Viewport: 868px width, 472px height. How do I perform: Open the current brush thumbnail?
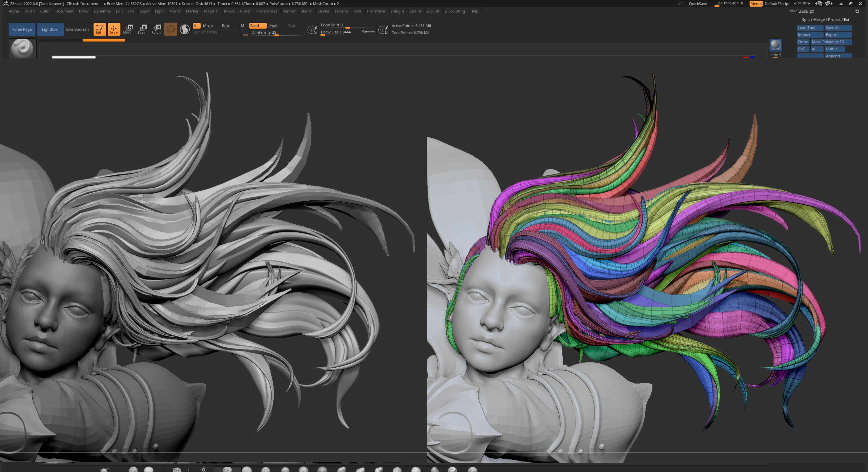point(22,49)
